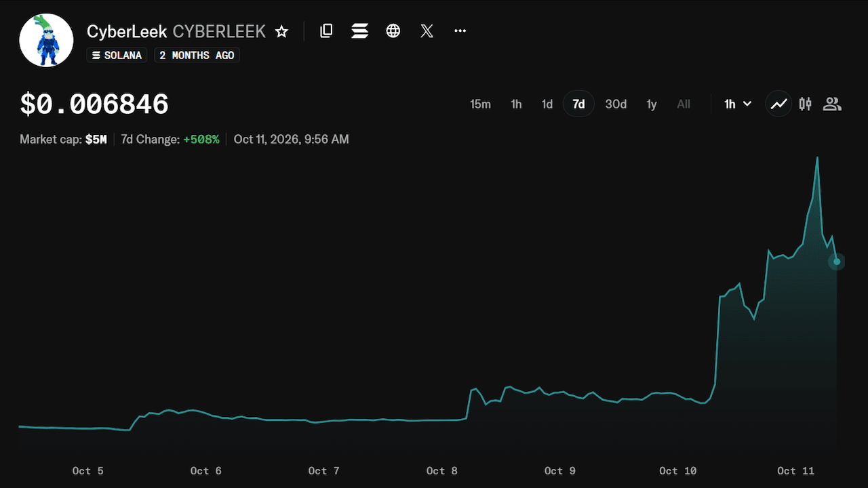This screenshot has width=868, height=488.
Task: Show the holders people icon view
Action: click(832, 104)
